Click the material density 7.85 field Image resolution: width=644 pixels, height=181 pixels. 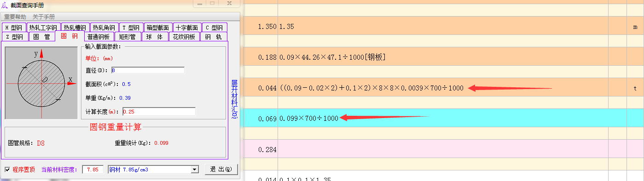coord(93,170)
